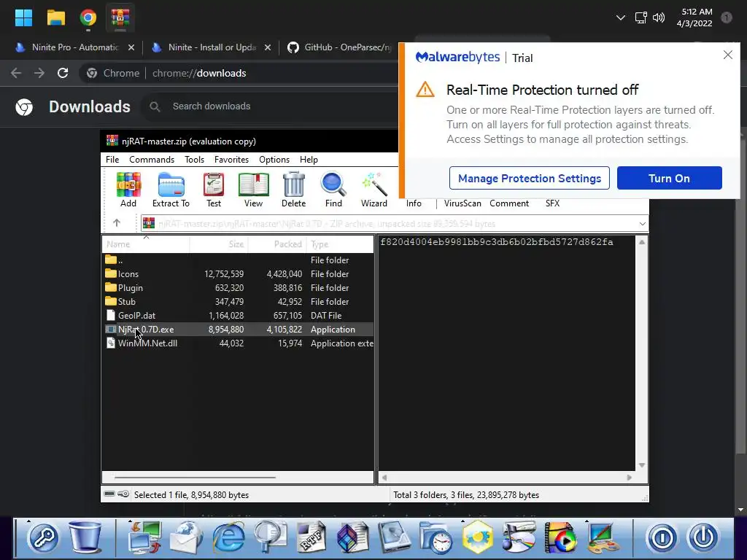Viewport: 747px width, 560px height.
Task: Go up one folder level in WinRAR
Action: (117, 223)
